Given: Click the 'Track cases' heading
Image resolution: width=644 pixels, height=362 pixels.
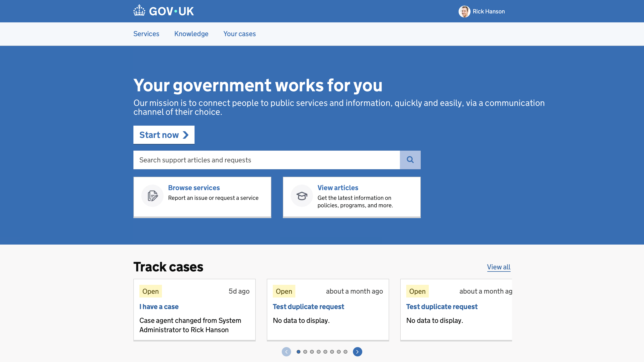Looking at the screenshot, I should (168, 267).
